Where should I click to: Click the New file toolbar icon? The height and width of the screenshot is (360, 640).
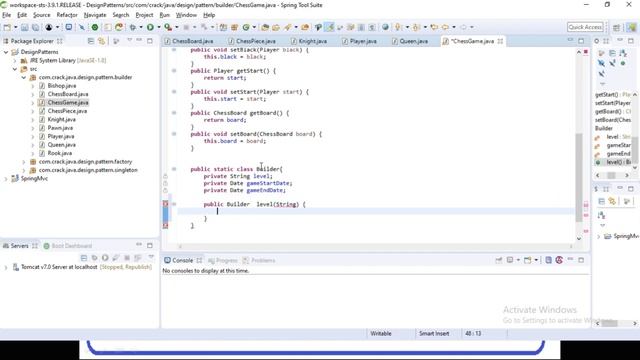[x=7, y=27]
